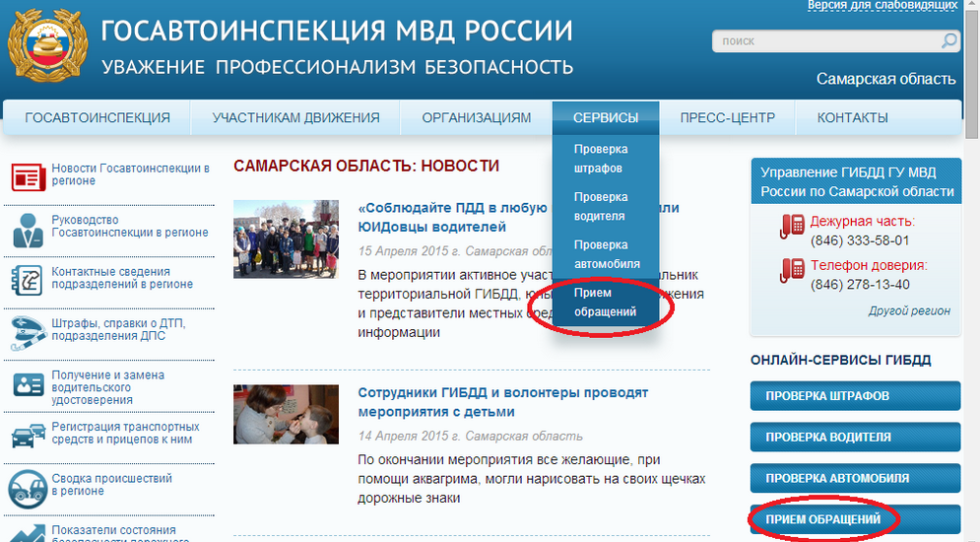Viewport: 980px width, 542px height.
Task: Open the Версия для слабовидящих link
Action: [882, 6]
